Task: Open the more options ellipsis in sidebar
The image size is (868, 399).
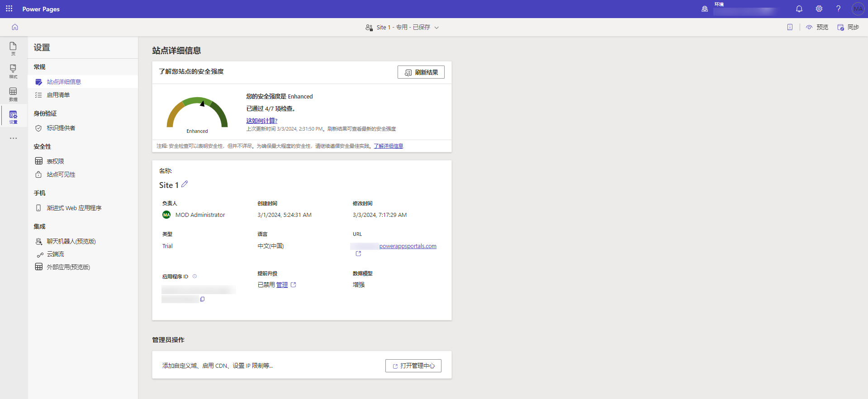Action: (x=13, y=138)
